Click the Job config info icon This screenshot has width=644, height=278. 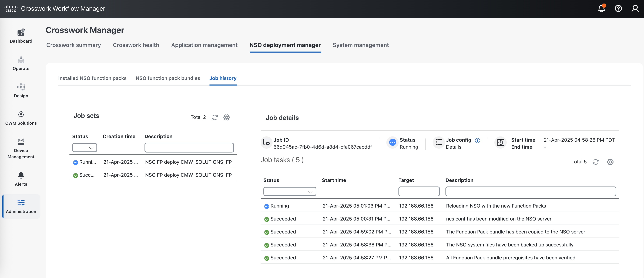click(478, 140)
